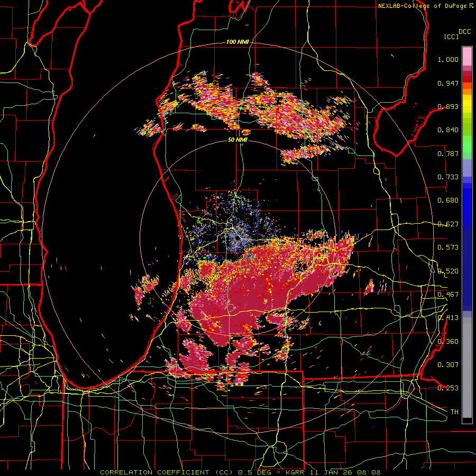Click the DCC product label
Image resolution: width=476 pixels, height=476 pixels.
[464, 32]
